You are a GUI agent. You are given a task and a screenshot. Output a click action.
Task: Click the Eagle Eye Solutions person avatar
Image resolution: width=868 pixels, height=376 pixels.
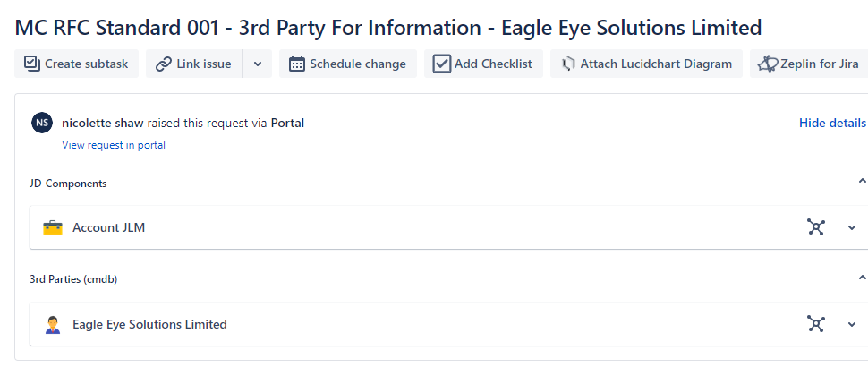point(53,324)
